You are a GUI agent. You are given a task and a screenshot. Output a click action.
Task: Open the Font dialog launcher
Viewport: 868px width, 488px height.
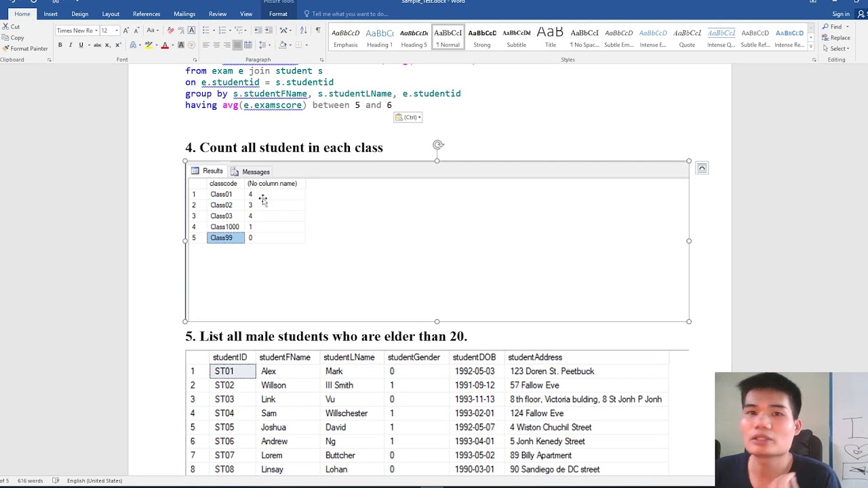click(x=195, y=60)
